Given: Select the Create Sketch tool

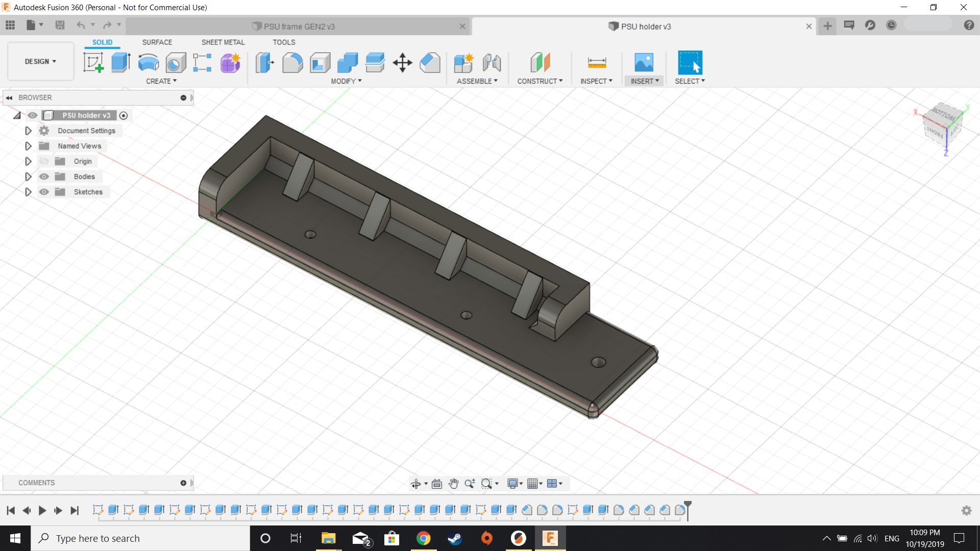Looking at the screenshot, I should [93, 63].
